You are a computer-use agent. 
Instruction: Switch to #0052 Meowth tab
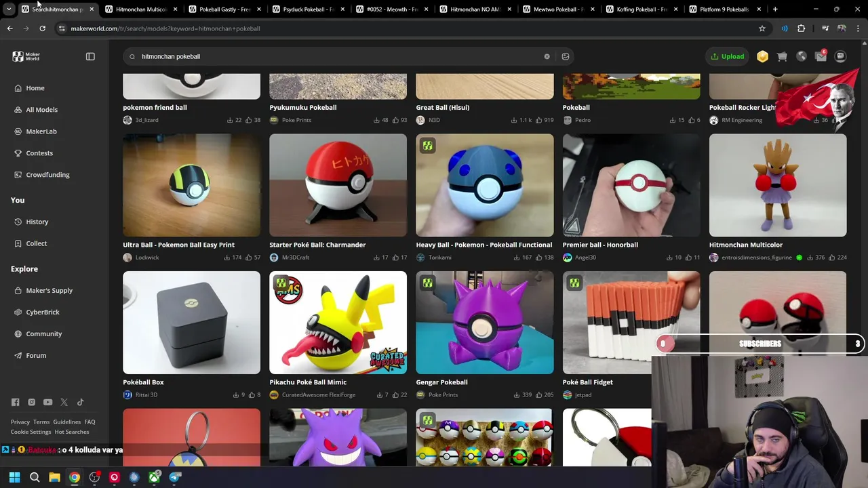[391, 9]
